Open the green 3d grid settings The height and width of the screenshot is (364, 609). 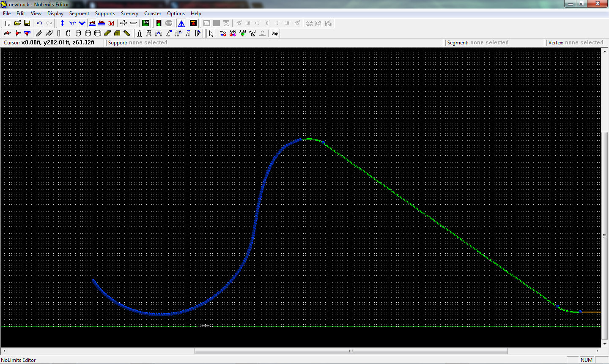tap(145, 23)
